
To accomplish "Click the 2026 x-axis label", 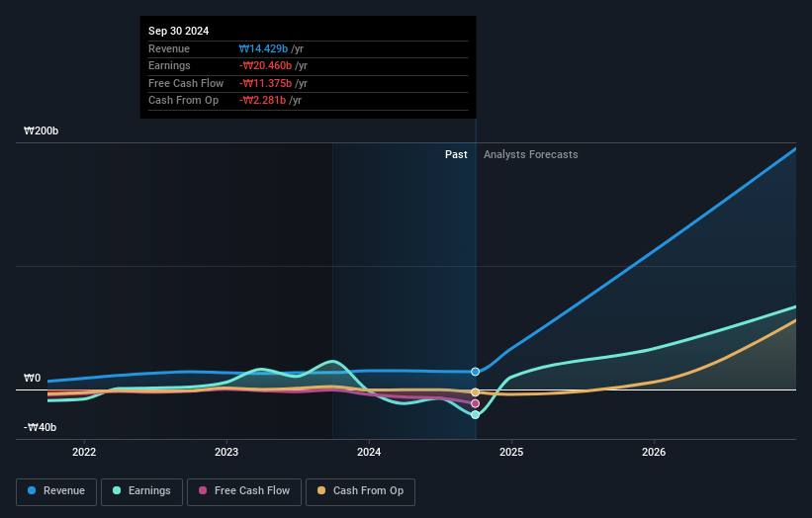I will point(654,452).
